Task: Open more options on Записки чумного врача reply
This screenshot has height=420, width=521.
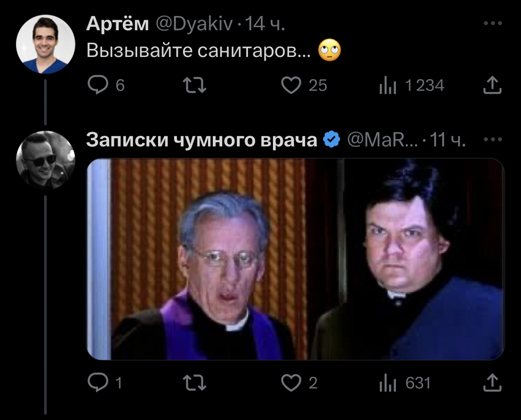Action: click(493, 140)
